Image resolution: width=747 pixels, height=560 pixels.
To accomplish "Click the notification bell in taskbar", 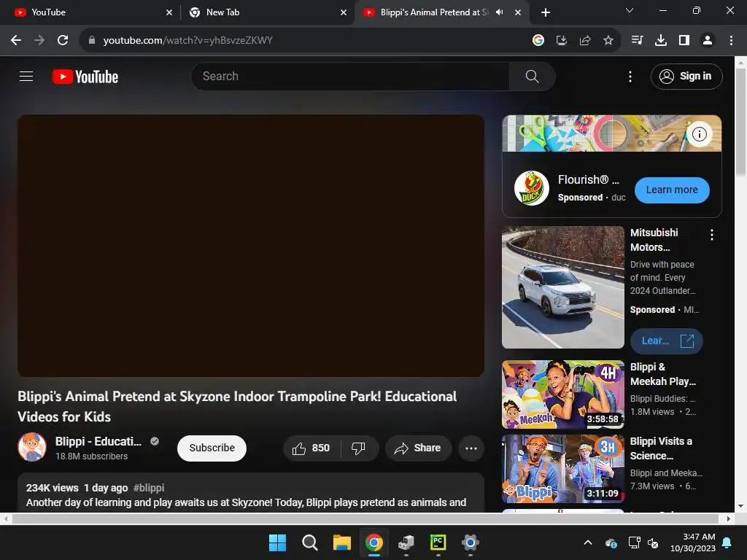I will (x=727, y=542).
